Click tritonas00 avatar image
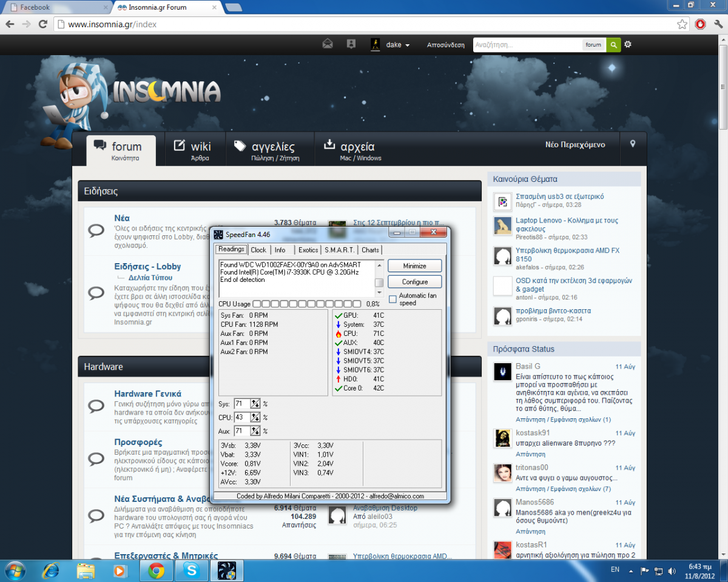 [x=502, y=473]
